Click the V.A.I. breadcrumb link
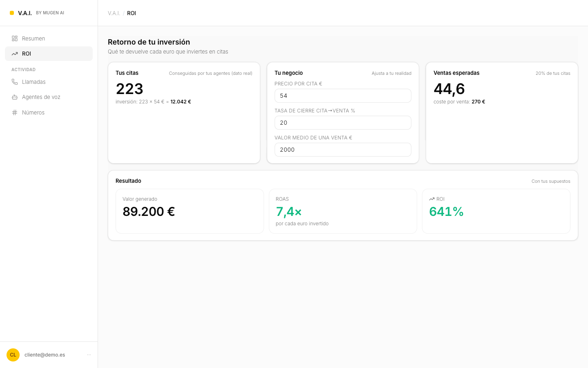The height and width of the screenshot is (368, 588). pyautogui.click(x=114, y=13)
